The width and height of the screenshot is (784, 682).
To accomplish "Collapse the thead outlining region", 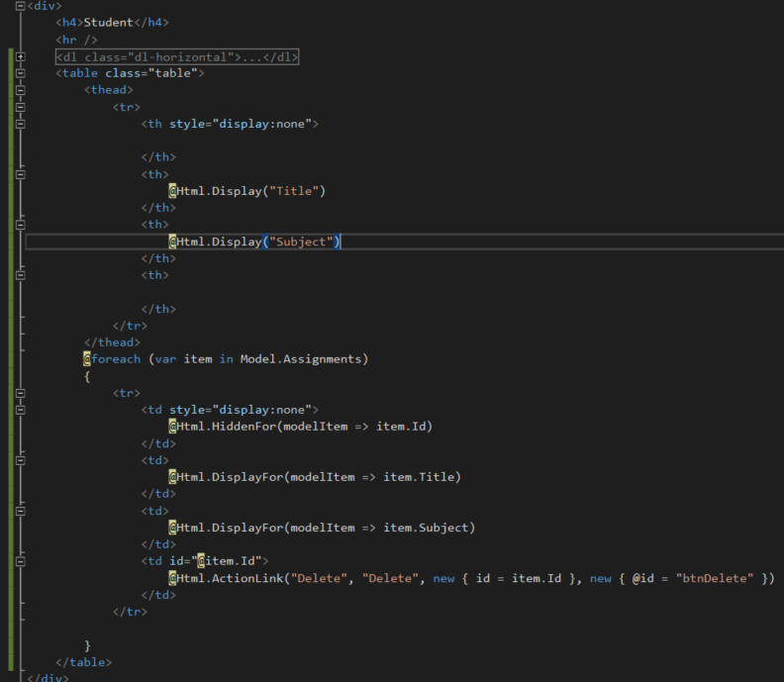I will 20,90.
